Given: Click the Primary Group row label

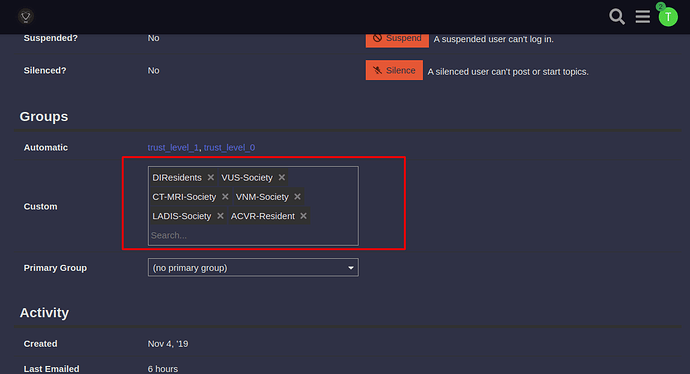Looking at the screenshot, I should (55, 268).
